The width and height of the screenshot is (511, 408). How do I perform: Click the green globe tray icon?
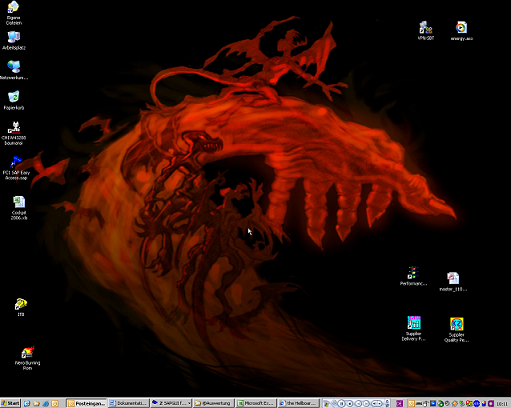pos(440,404)
